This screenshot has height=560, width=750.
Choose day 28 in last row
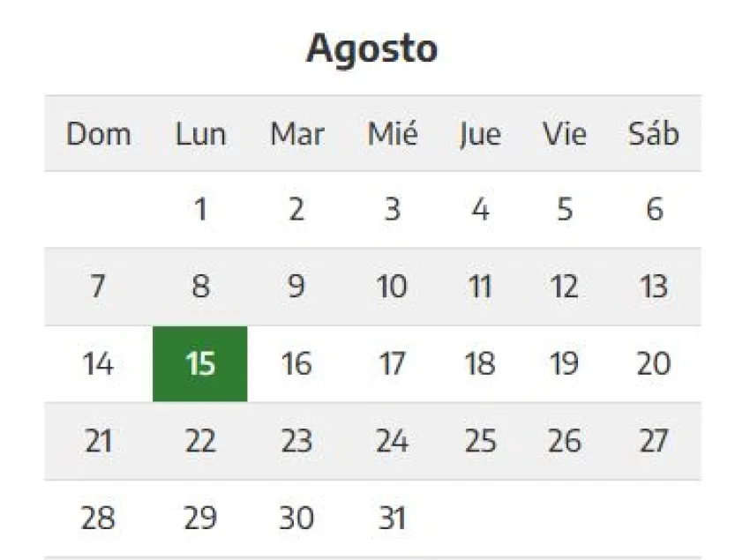(98, 518)
